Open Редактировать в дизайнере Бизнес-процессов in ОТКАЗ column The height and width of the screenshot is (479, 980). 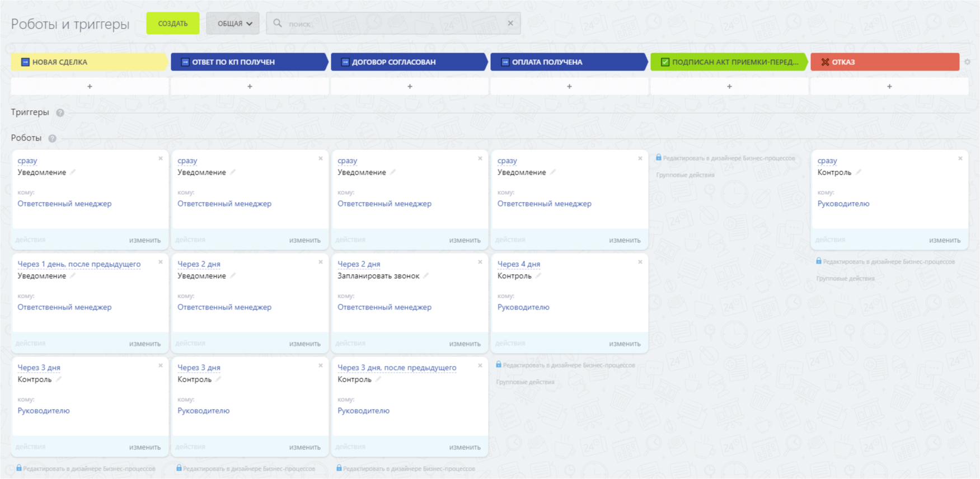point(889,262)
